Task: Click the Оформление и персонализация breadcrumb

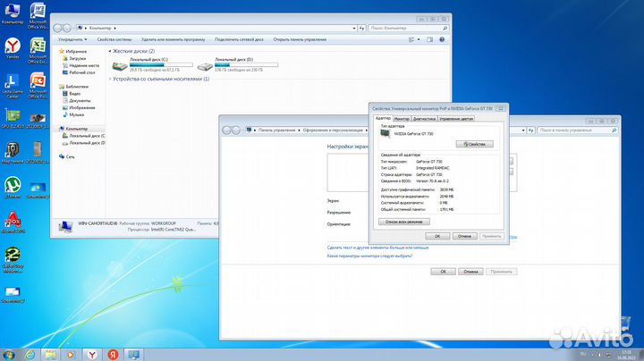Action: pos(333,130)
